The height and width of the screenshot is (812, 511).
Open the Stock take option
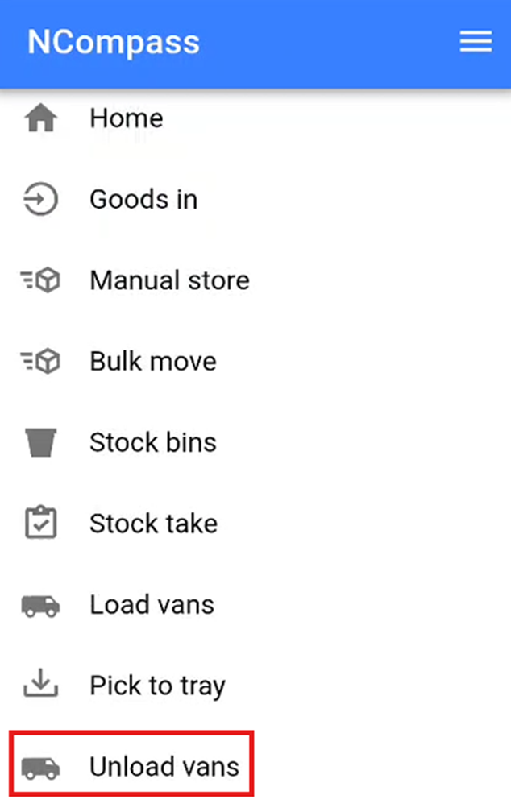pyautogui.click(x=153, y=524)
